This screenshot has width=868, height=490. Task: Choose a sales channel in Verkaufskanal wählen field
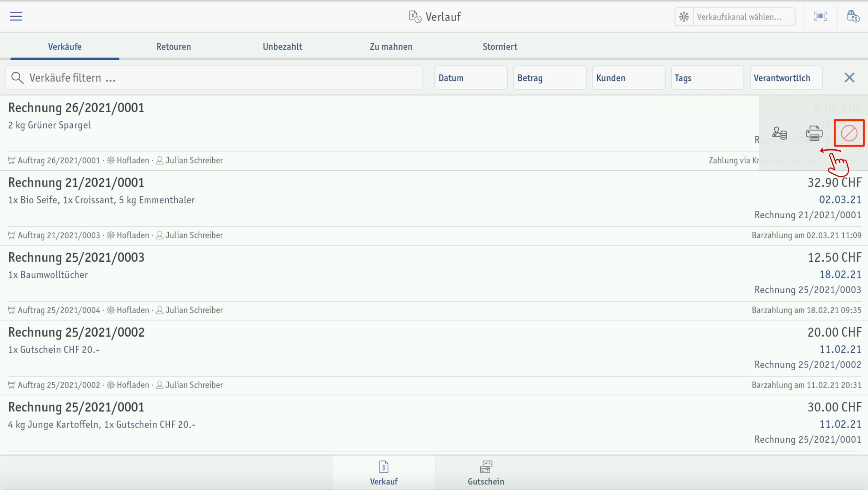[x=744, y=16]
